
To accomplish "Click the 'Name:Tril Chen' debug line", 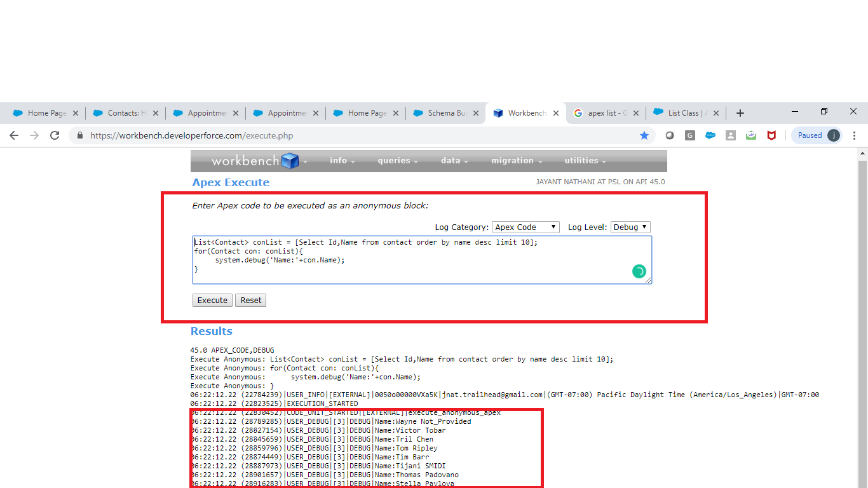I will 312,439.
